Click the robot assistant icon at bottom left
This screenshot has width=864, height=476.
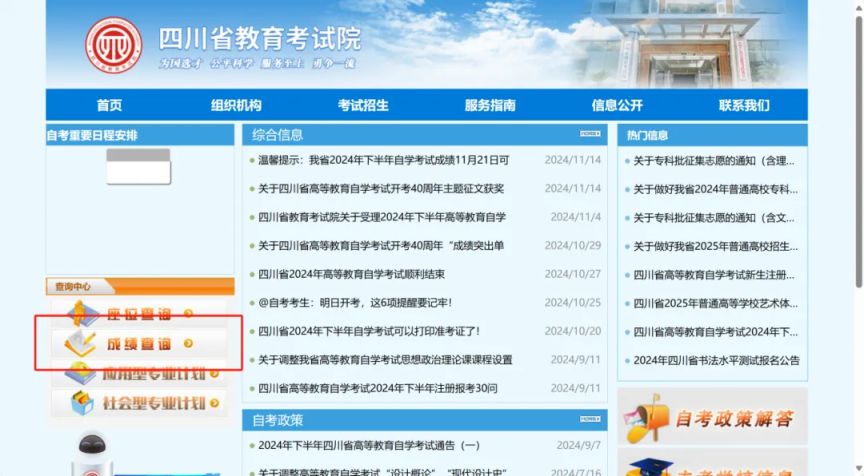point(92,455)
